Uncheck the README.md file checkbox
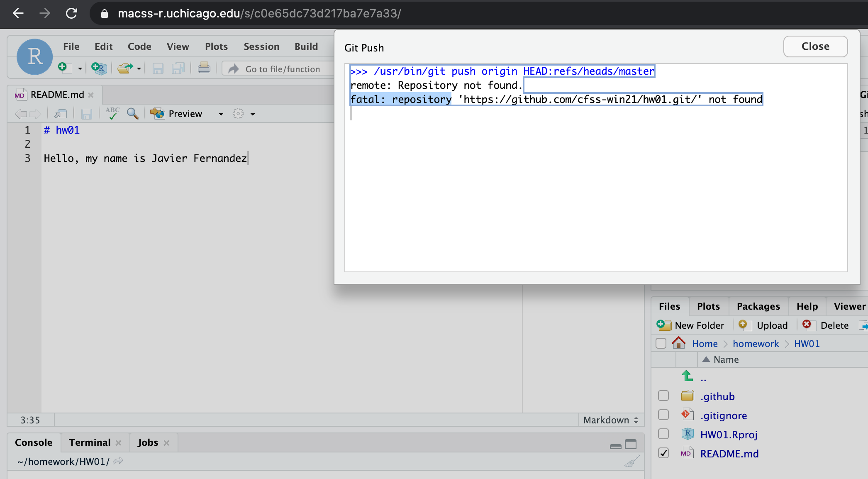868x479 pixels. coord(663,453)
